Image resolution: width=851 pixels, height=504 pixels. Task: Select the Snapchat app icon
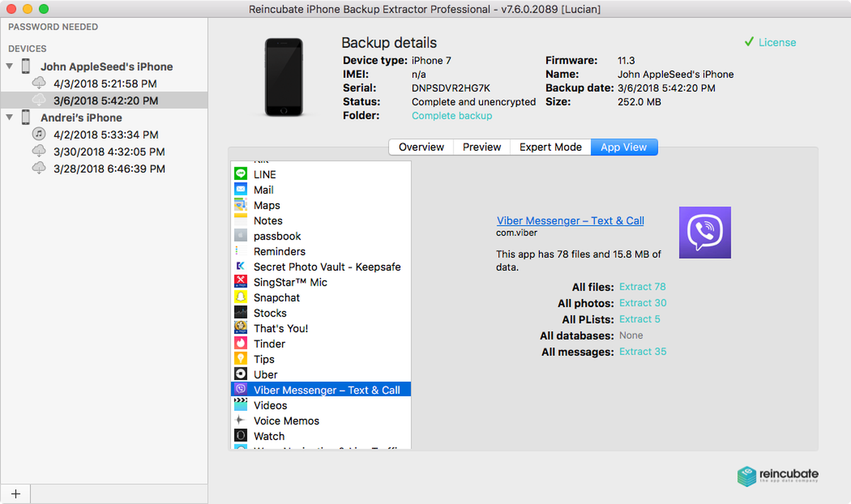click(241, 297)
